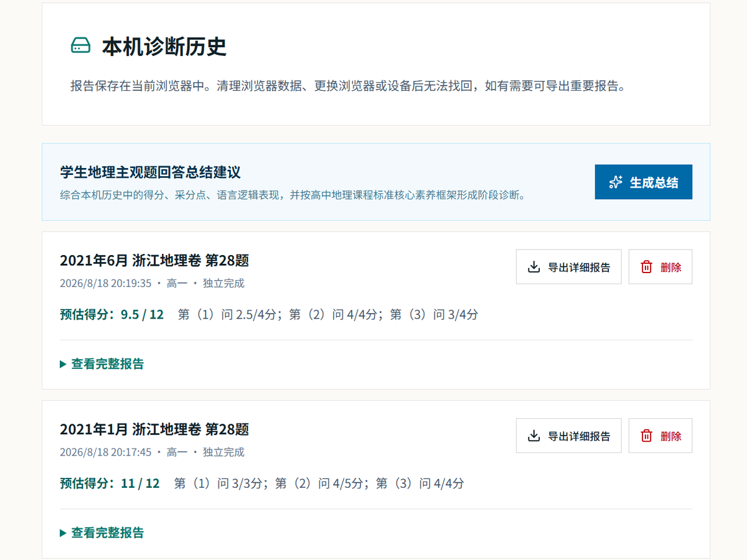Expand 查看完整报告 under 2021年1月 entry

tap(102, 533)
